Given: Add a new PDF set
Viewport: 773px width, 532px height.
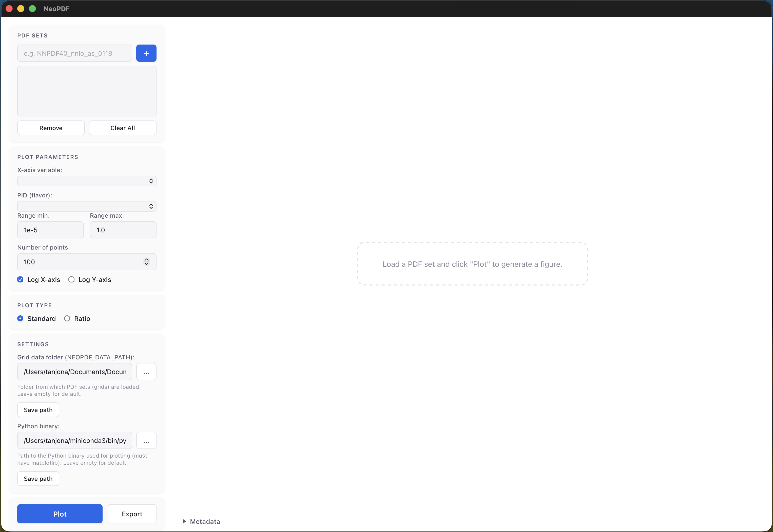Looking at the screenshot, I should pyautogui.click(x=146, y=53).
